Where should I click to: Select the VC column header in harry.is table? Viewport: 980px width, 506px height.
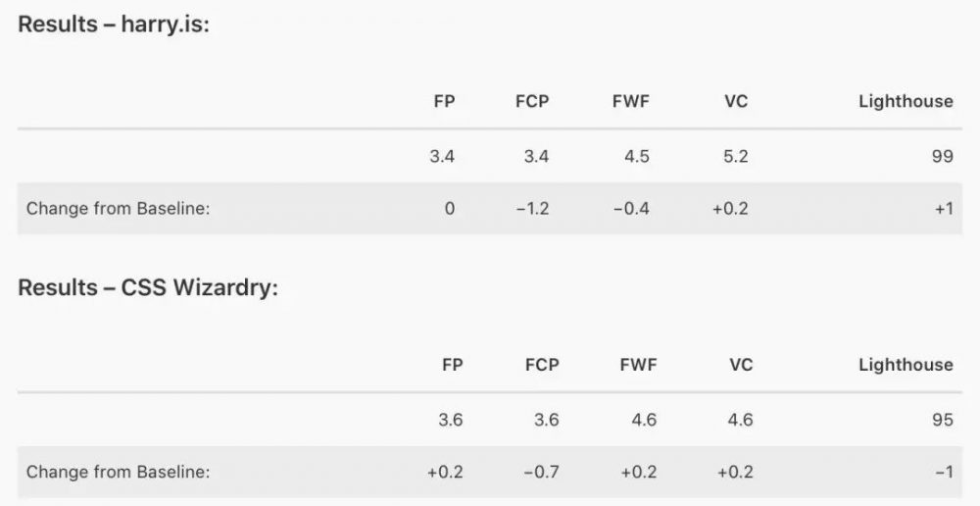736,101
